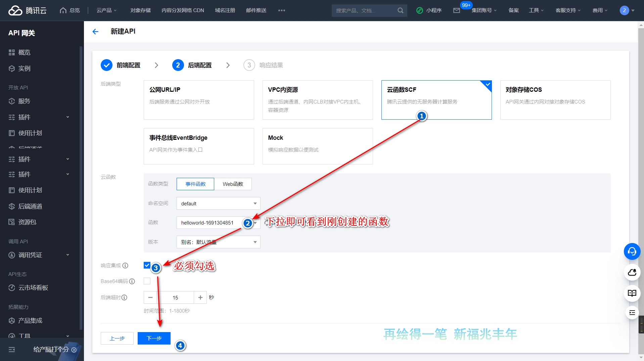Click the 小程序 mini program icon
This screenshot has width=644, height=361.
click(429, 10)
